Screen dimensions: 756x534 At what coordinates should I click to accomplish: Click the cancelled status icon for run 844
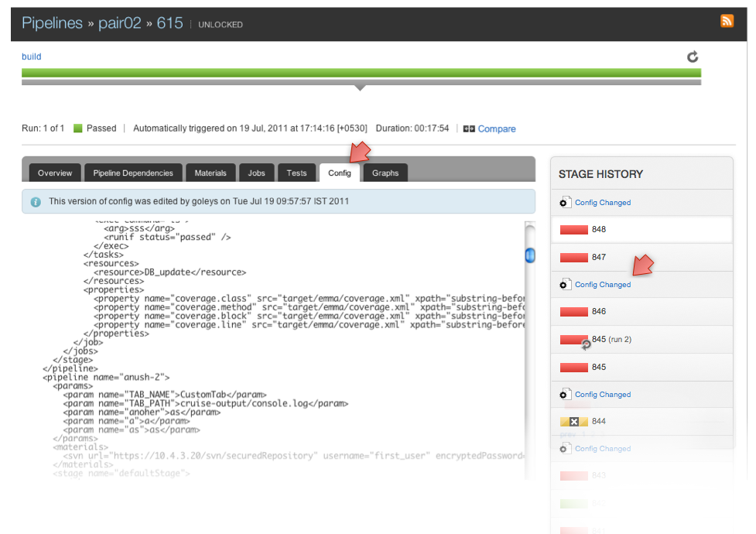coord(573,422)
